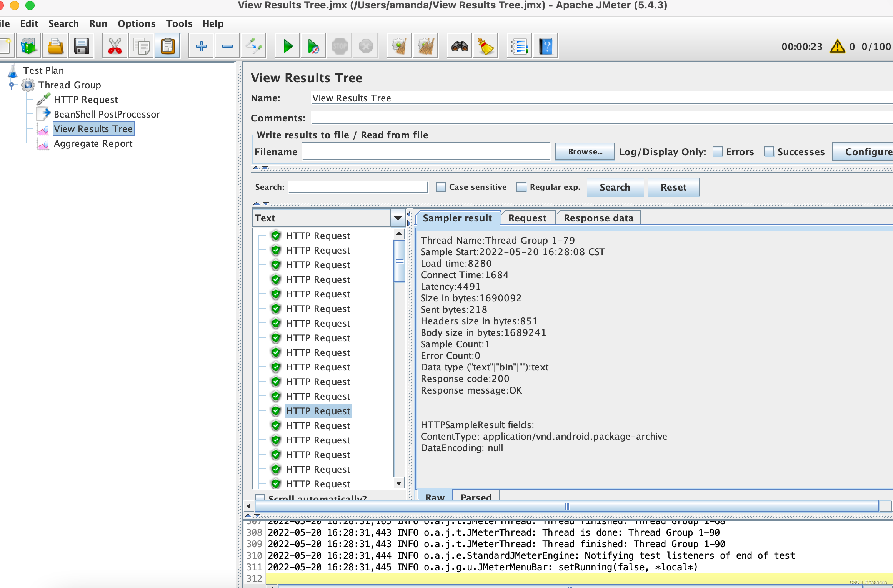Open Search with binoculars icon
Image resolution: width=893 pixels, height=588 pixels.
point(460,46)
